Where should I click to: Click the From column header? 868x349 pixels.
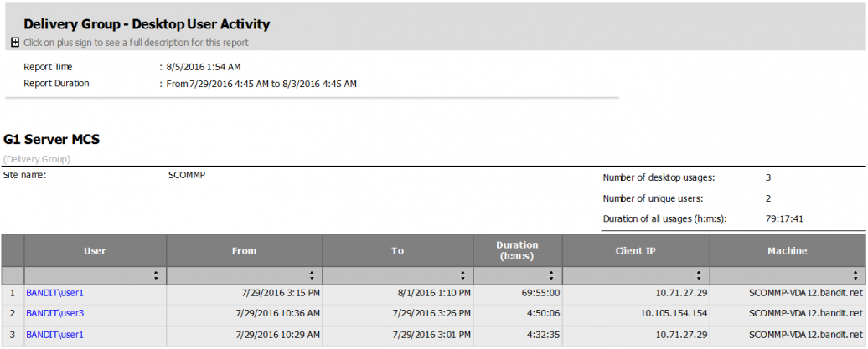point(244,250)
